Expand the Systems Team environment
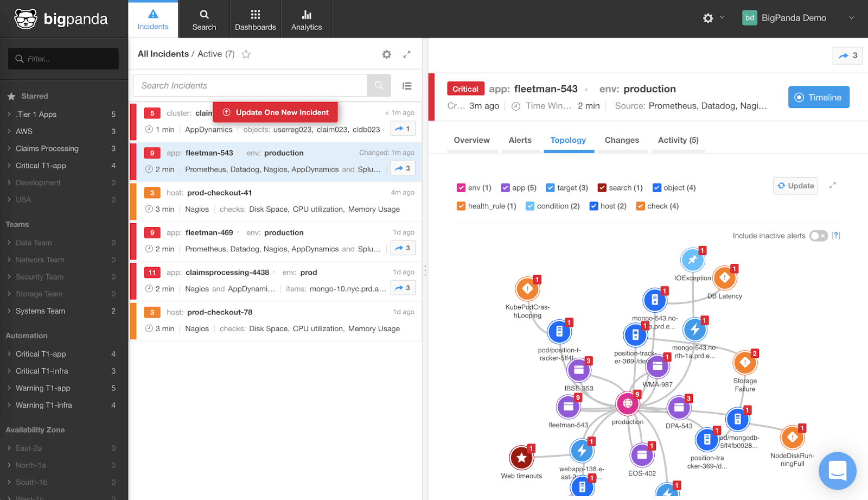This screenshot has width=868, height=500. (40, 311)
